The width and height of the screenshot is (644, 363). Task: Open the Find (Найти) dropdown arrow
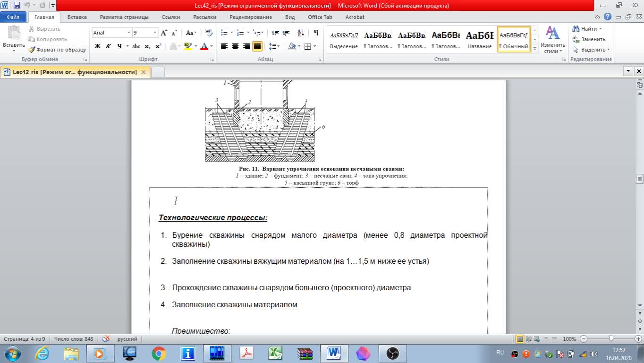pos(600,29)
